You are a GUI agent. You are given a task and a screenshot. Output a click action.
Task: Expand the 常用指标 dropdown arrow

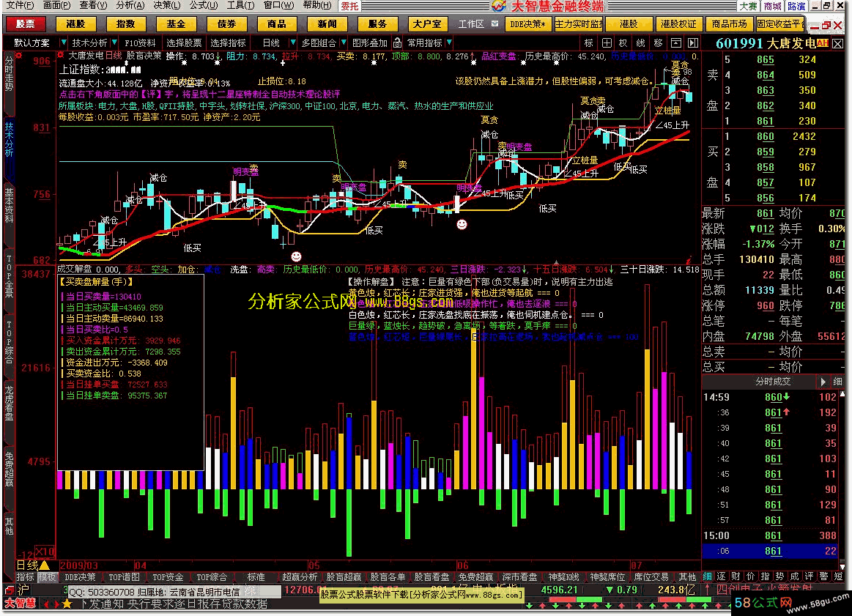point(449,43)
